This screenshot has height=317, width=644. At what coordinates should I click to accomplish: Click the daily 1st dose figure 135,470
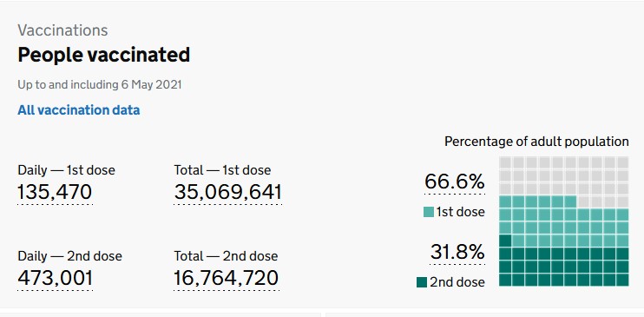click(55, 192)
